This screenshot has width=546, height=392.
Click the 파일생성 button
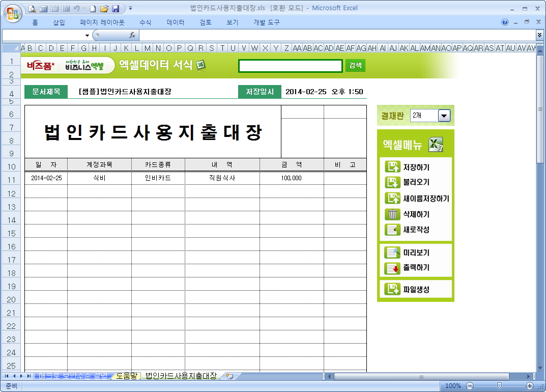(416, 290)
